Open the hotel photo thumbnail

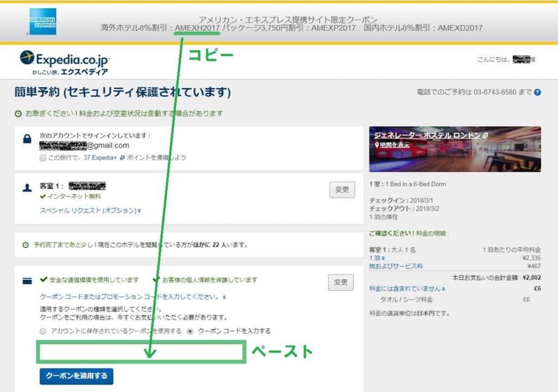pos(455,149)
